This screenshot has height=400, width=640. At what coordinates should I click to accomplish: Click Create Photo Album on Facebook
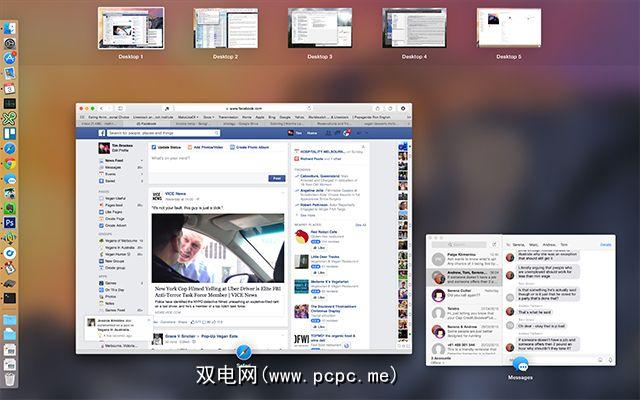click(249, 147)
